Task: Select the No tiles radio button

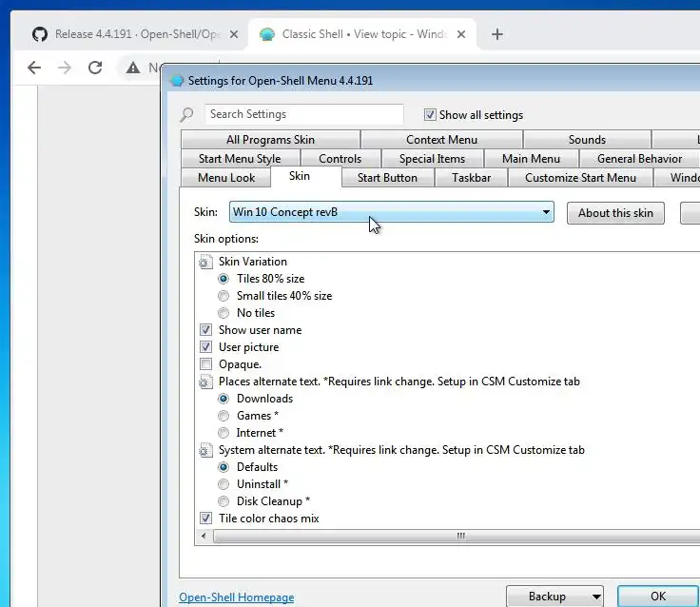Action: [224, 313]
